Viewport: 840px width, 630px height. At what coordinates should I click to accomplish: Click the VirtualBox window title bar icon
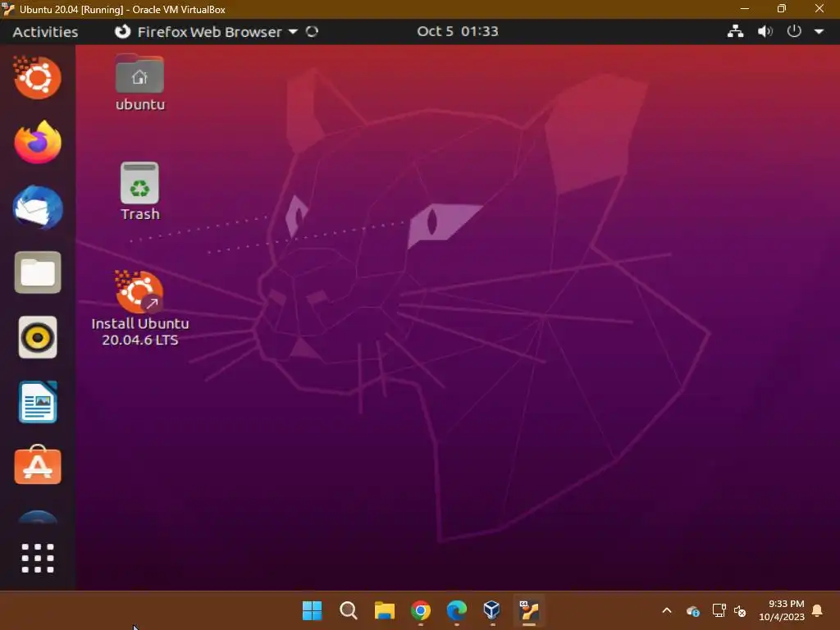click(x=8, y=9)
